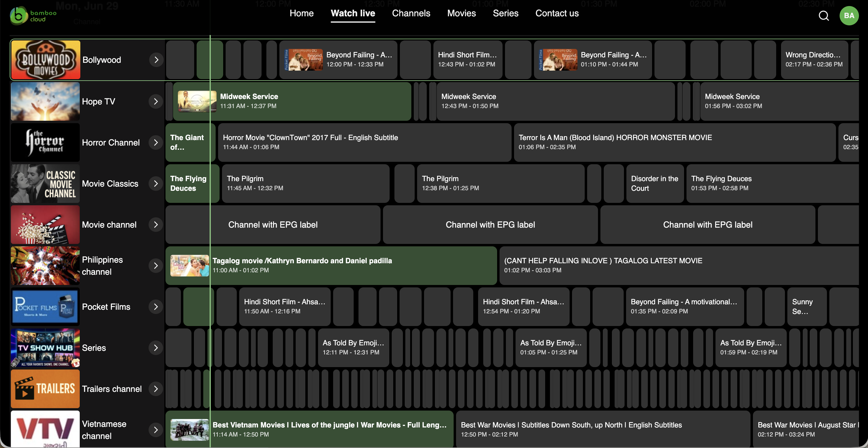Viewport: 868px width, 448px height.
Task: Select The Pilgrim 12:38 PM program
Action: tap(501, 184)
